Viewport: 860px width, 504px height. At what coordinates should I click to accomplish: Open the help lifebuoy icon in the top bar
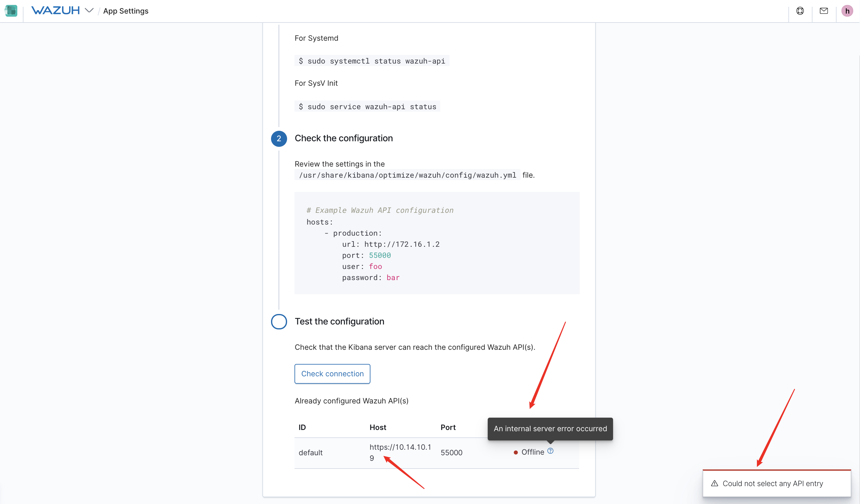click(x=800, y=10)
